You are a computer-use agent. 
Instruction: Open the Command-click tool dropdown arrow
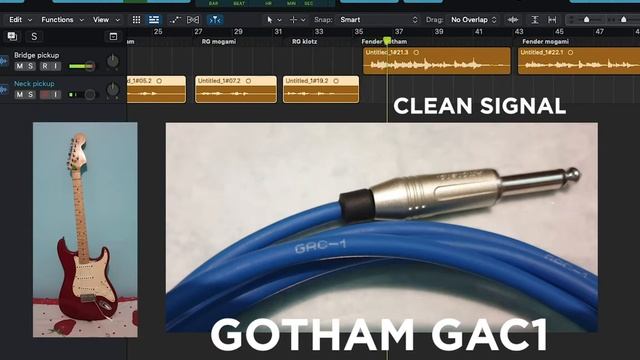click(303, 20)
